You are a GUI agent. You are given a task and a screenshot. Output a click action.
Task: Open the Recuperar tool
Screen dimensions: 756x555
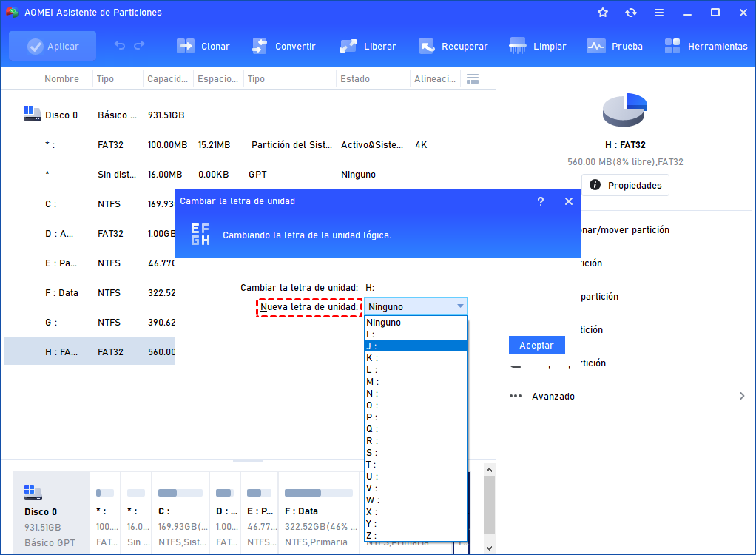pos(453,47)
